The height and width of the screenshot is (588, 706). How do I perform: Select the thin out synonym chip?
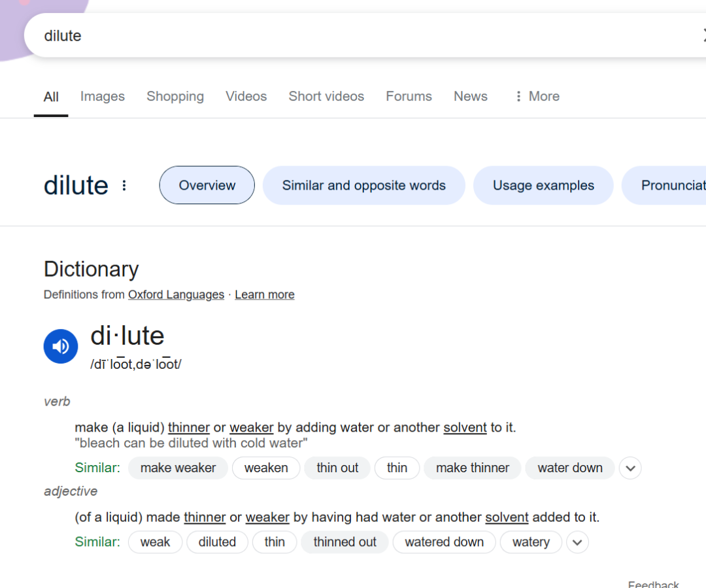pos(337,468)
